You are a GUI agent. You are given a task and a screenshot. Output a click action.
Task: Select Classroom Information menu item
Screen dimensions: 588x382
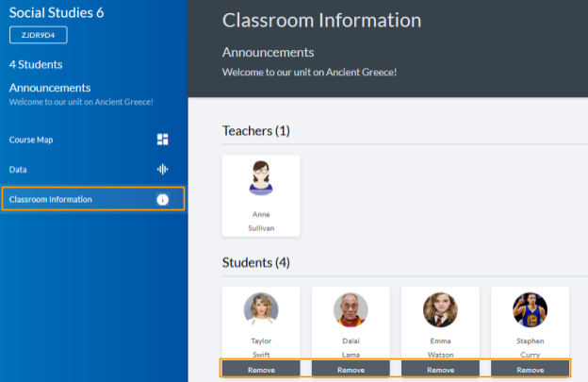pos(93,198)
